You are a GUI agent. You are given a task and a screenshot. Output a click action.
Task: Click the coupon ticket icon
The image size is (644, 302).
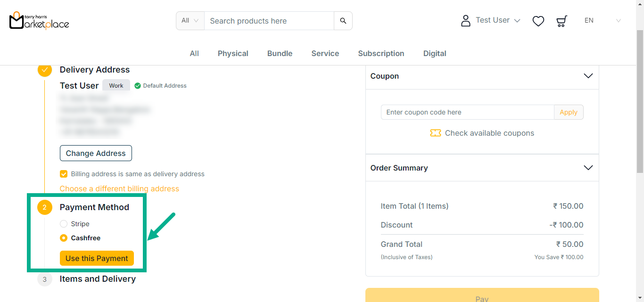(435, 133)
